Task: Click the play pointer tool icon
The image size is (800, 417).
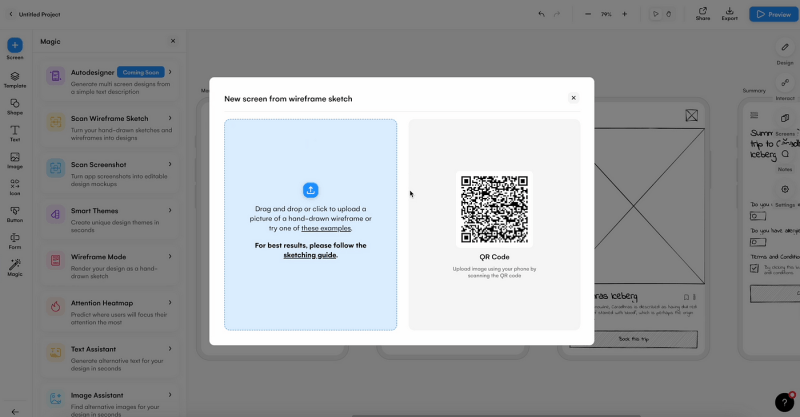Action: [x=656, y=14]
